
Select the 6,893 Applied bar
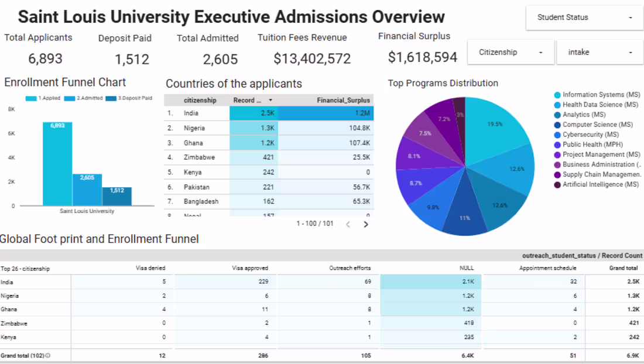pyautogui.click(x=57, y=164)
